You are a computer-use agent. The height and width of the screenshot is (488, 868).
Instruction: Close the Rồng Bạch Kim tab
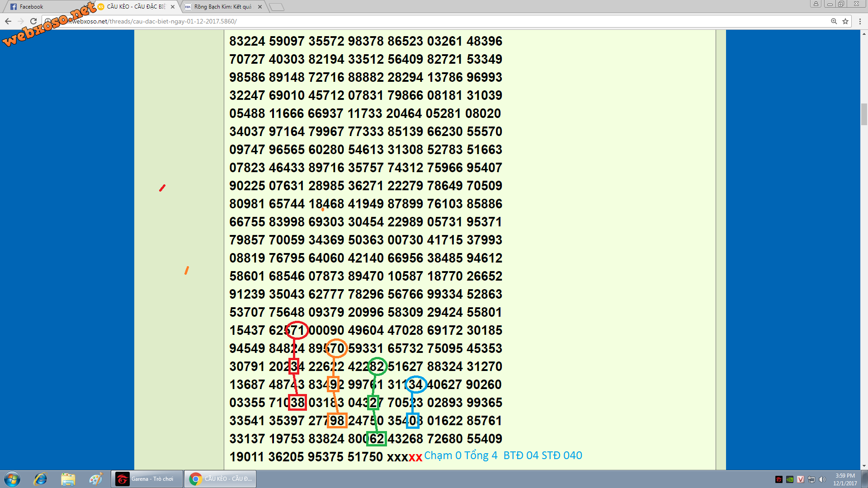(260, 7)
